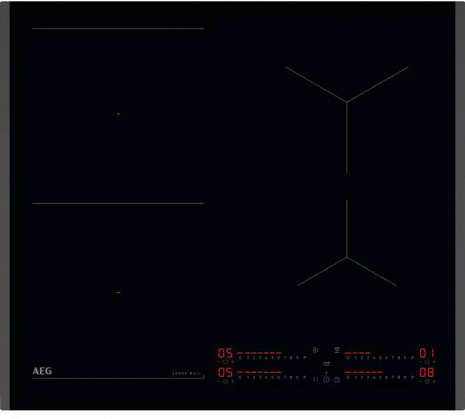465x419 pixels.
Task: Tap the lower 05 heat level display
Action: (225, 372)
